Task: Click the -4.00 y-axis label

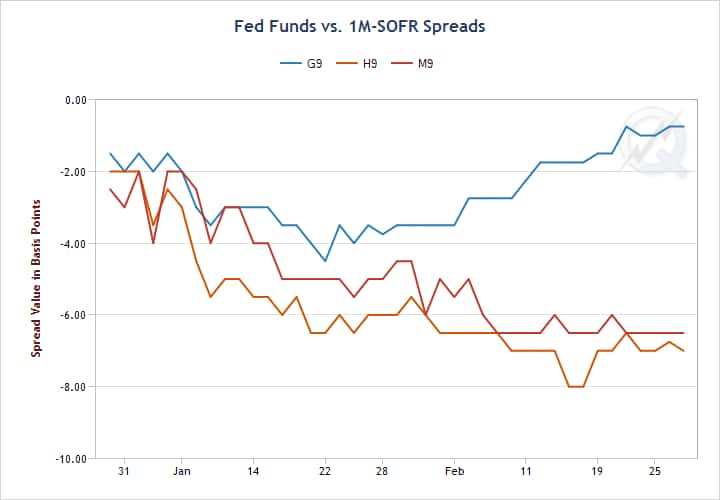Action: (x=74, y=243)
